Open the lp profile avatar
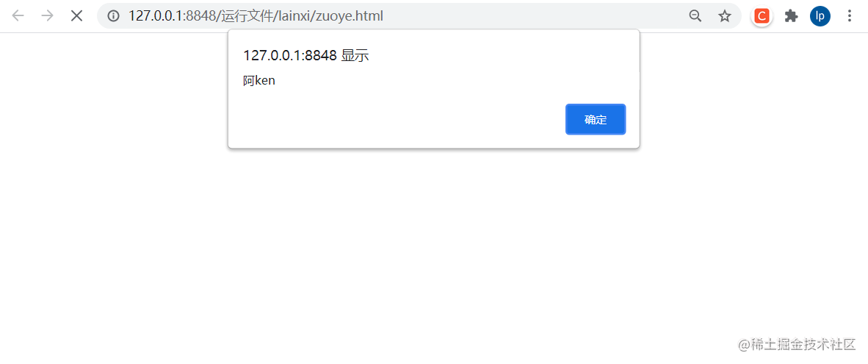This screenshot has width=868, height=364. (820, 16)
